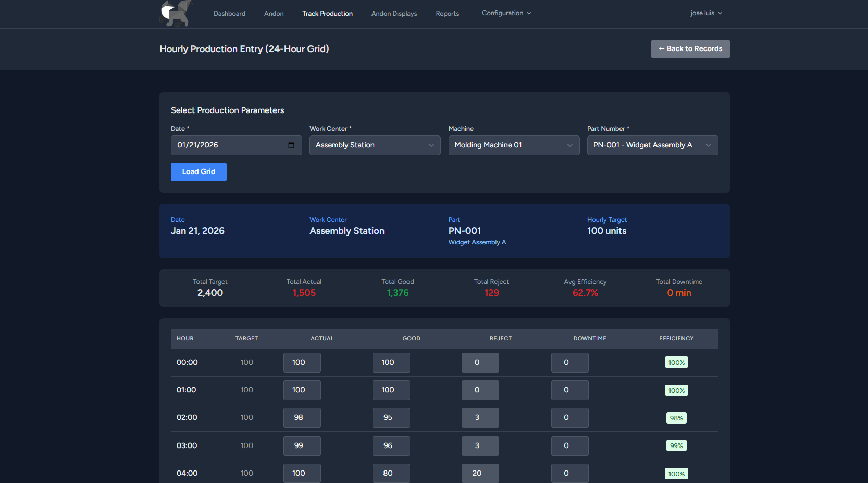Open the Andon Displays tab
868x483 pixels.
394,14
